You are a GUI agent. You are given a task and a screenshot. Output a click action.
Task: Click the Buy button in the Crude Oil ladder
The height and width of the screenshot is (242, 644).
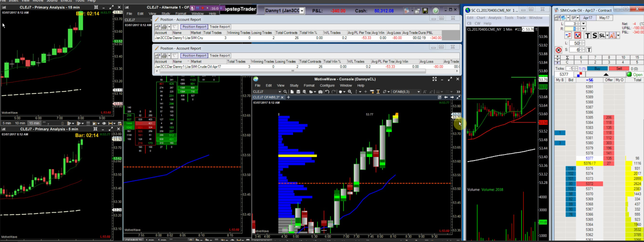597,68
